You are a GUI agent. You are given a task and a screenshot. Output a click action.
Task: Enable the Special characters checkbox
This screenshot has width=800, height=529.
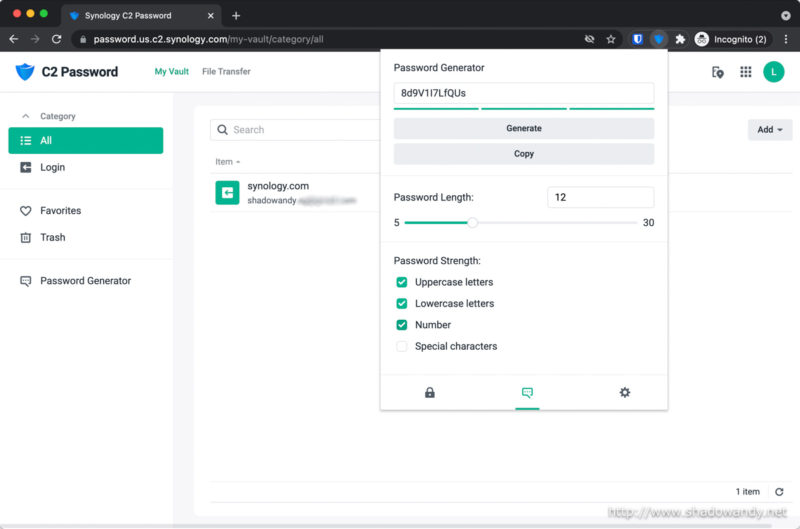pos(402,347)
